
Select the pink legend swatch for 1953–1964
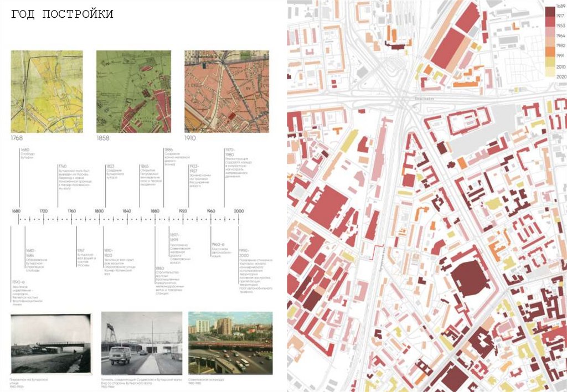coord(550,32)
